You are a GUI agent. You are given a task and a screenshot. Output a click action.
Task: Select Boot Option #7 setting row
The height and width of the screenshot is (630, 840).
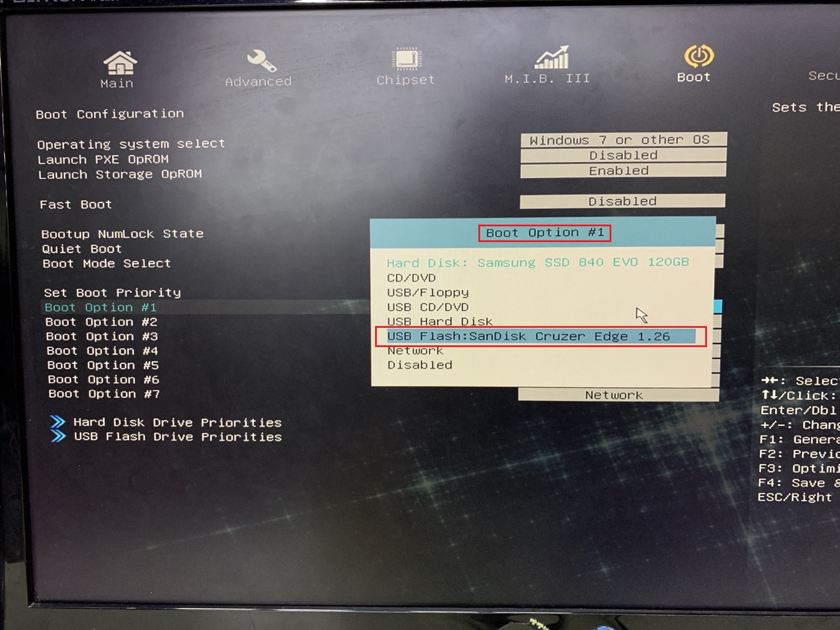104,394
